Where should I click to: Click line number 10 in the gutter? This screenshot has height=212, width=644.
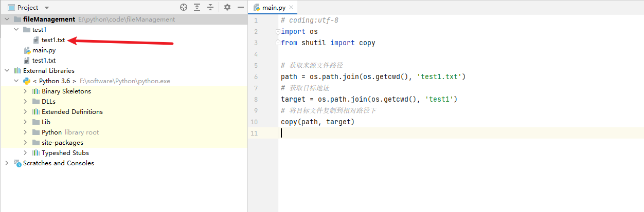(254, 122)
